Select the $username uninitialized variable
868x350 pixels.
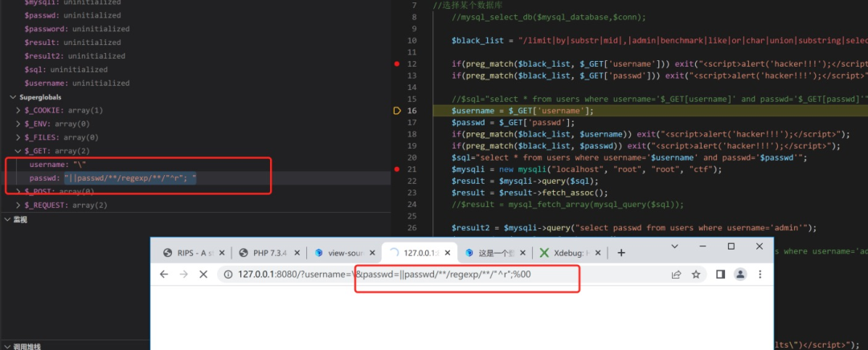tap(76, 83)
